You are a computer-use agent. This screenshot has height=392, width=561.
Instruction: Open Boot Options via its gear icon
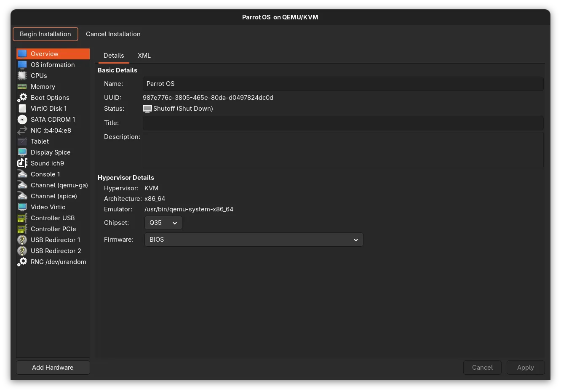click(x=22, y=98)
